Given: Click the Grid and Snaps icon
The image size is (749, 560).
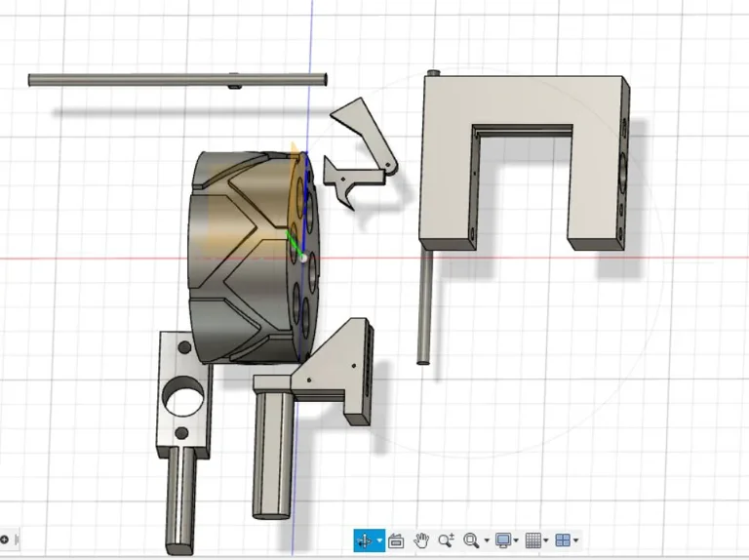Looking at the screenshot, I should click(532, 540).
